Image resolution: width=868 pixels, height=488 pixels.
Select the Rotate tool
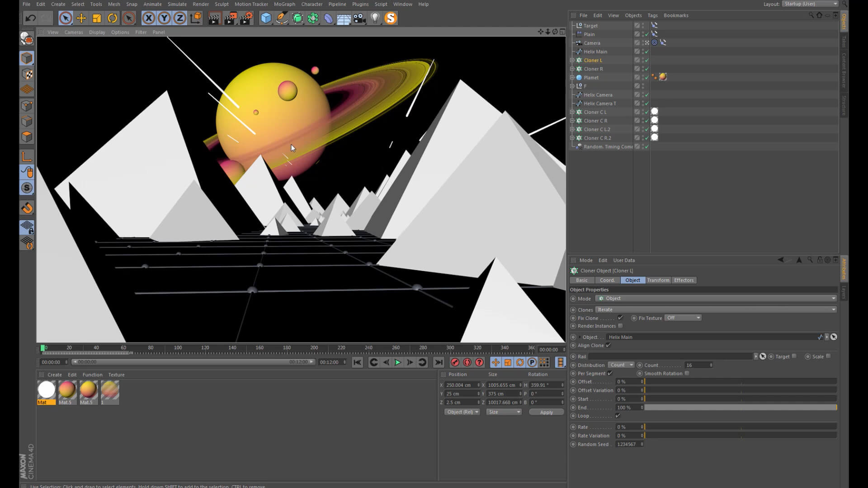pyautogui.click(x=112, y=18)
